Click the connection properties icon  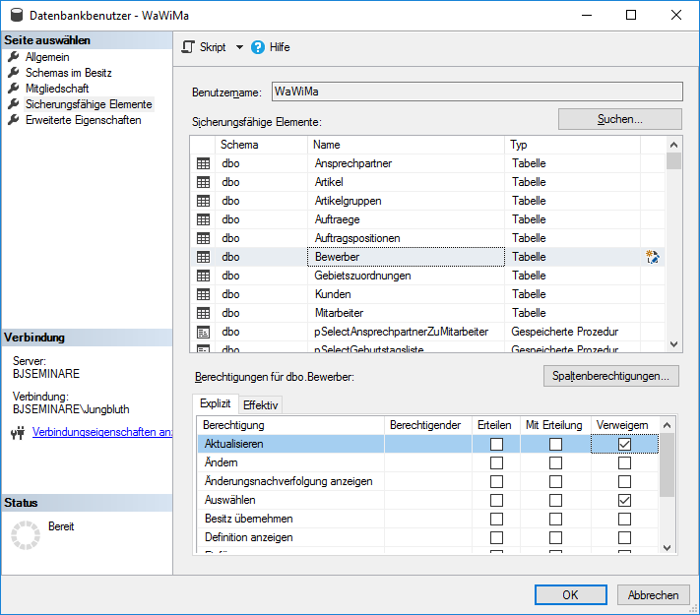tap(17, 432)
